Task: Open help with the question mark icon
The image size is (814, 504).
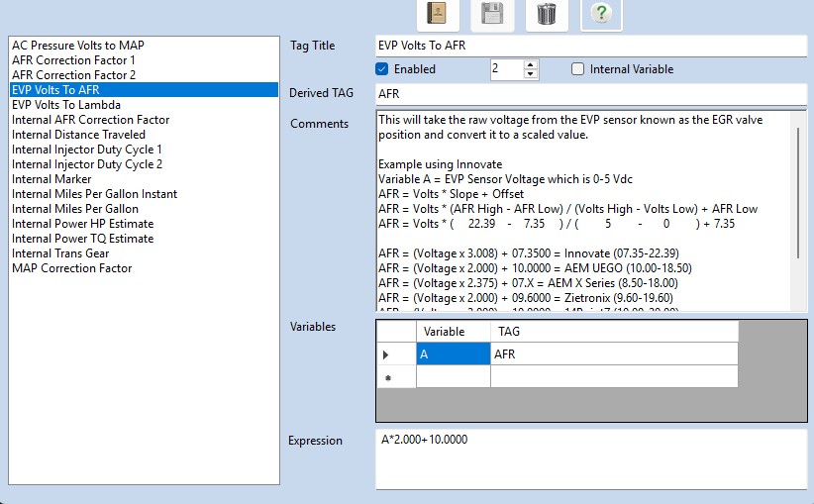Action: click(601, 14)
